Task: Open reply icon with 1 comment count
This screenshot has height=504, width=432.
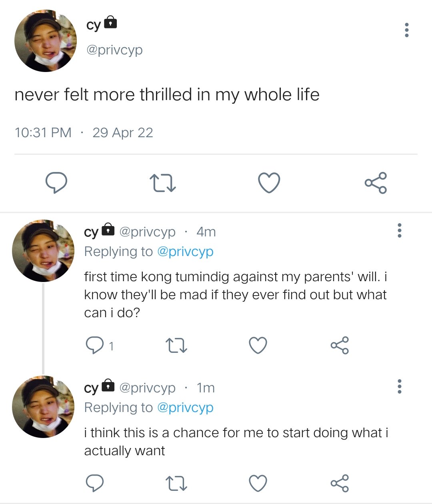Action: 95,345
